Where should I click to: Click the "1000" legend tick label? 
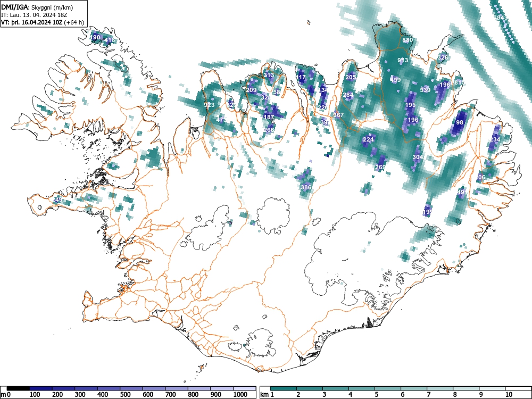tap(240, 395)
